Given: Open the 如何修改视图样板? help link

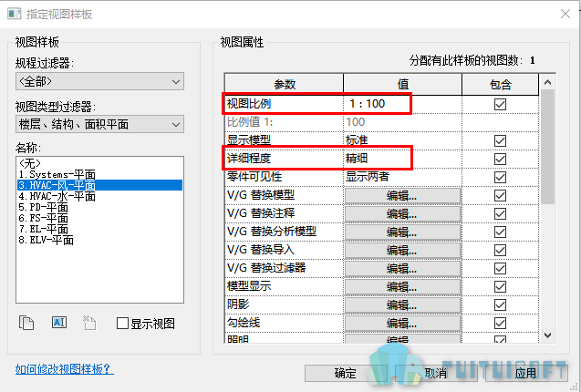Looking at the screenshot, I should (x=65, y=368).
